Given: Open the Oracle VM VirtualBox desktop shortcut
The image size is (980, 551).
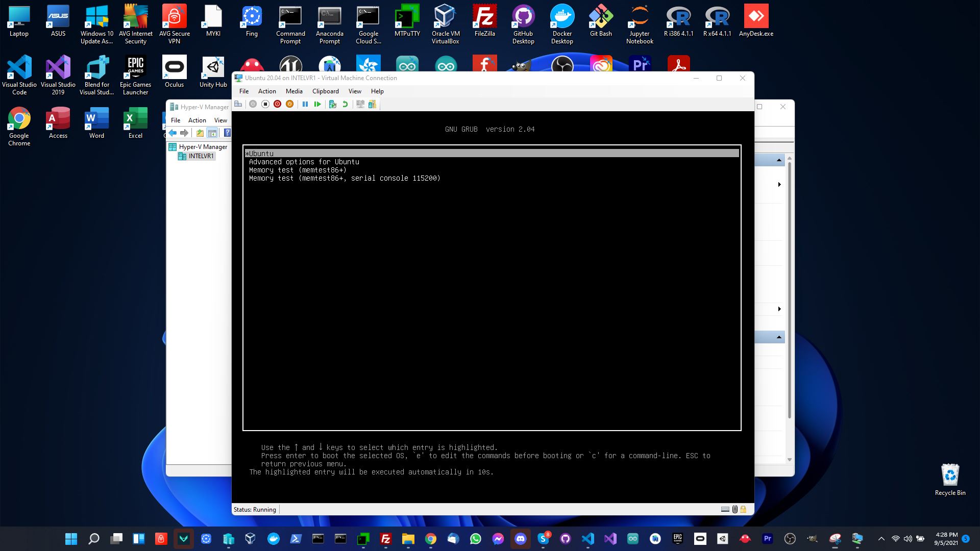Looking at the screenshot, I should tap(446, 24).
